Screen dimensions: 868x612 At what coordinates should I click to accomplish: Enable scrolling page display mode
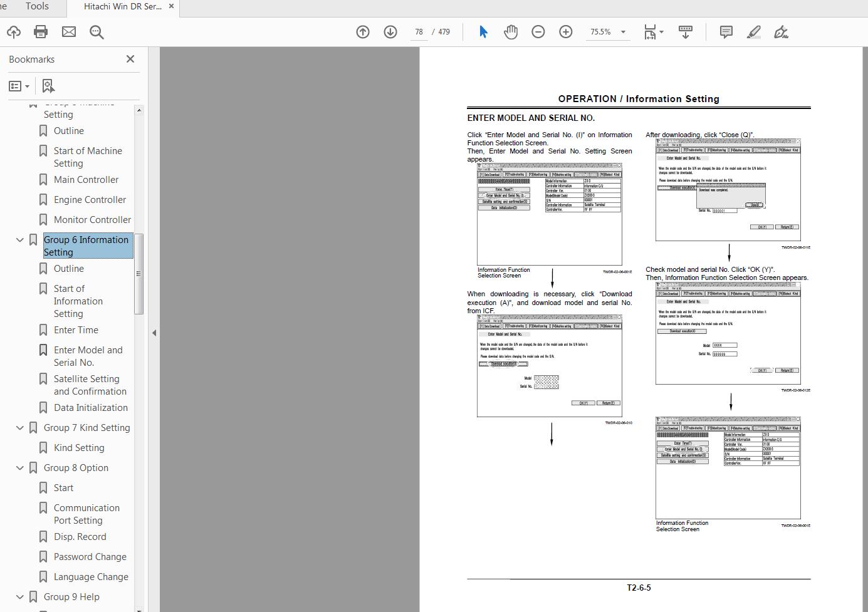[685, 31]
